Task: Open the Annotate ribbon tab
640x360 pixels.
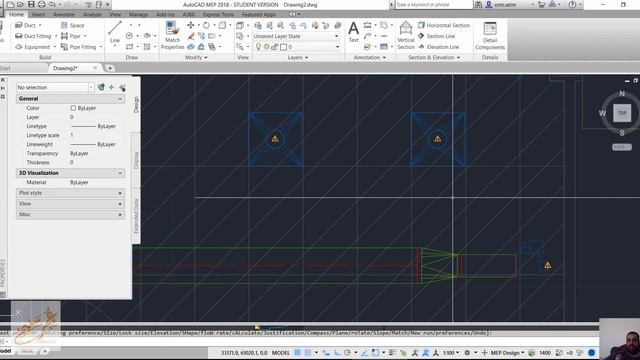Action: pos(64,14)
